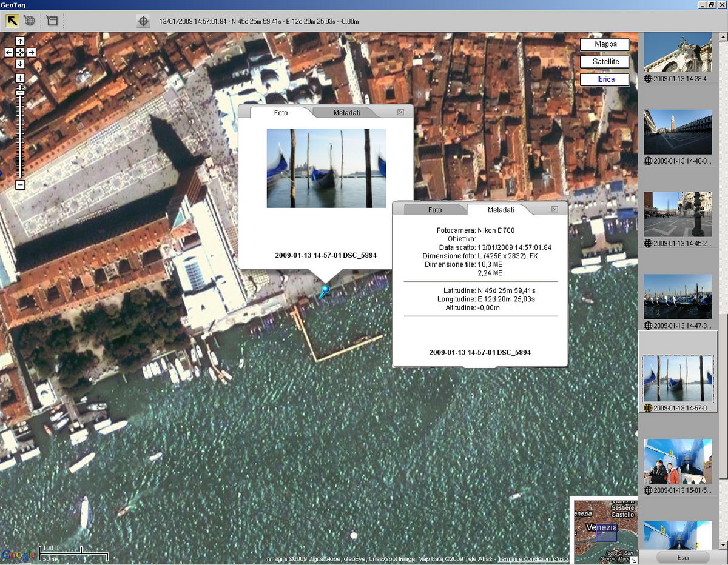Image resolution: width=728 pixels, height=565 pixels.
Task: Click yellow globe icon beside 14-57-0 photo
Action: click(648, 409)
